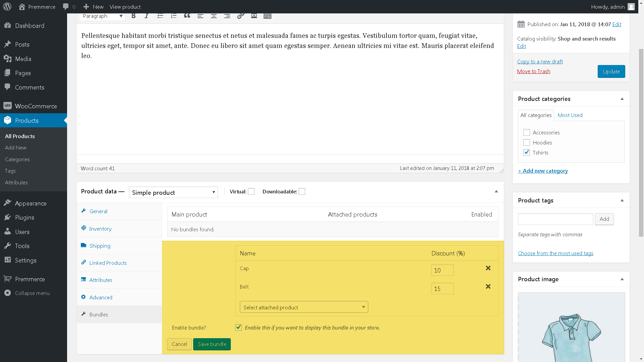Click the Align left icon
644x362 pixels.
[200, 16]
